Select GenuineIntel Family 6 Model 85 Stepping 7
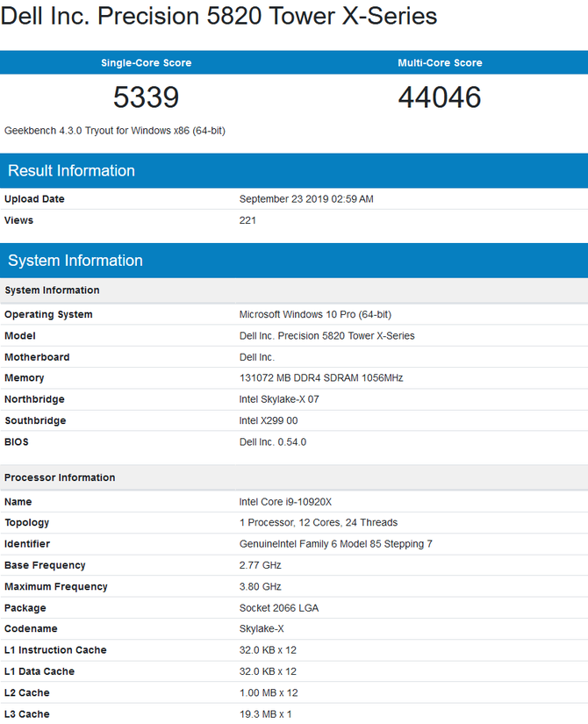This screenshot has height=724, width=588. [x=336, y=544]
